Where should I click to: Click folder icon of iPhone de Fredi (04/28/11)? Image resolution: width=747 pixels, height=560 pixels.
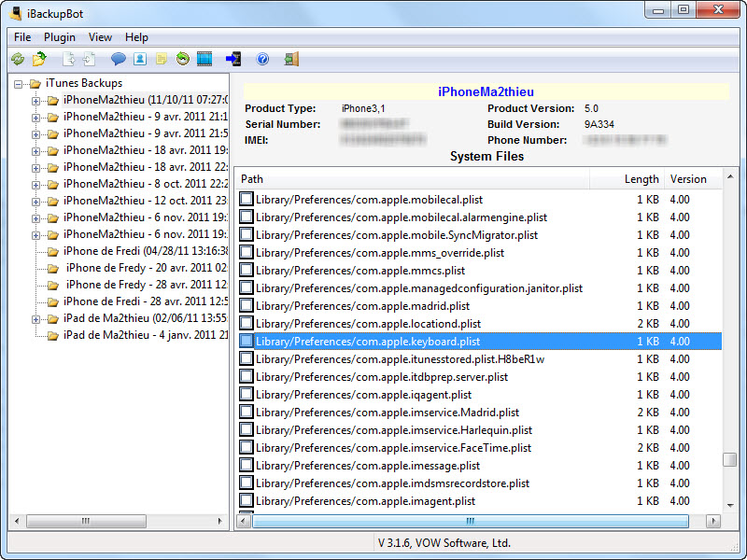(53, 251)
